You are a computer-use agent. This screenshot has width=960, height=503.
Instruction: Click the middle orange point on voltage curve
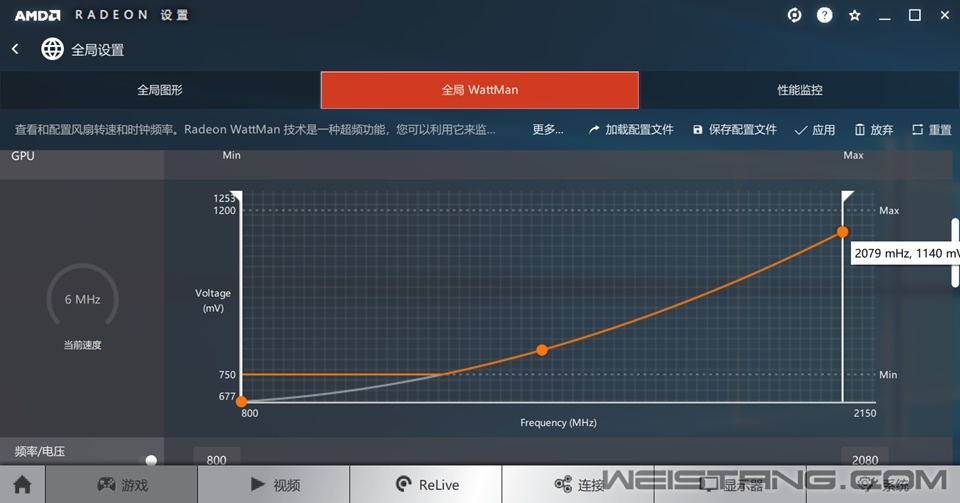(x=542, y=350)
